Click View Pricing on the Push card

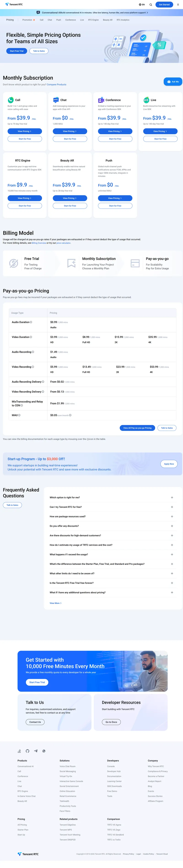(x=115, y=198)
